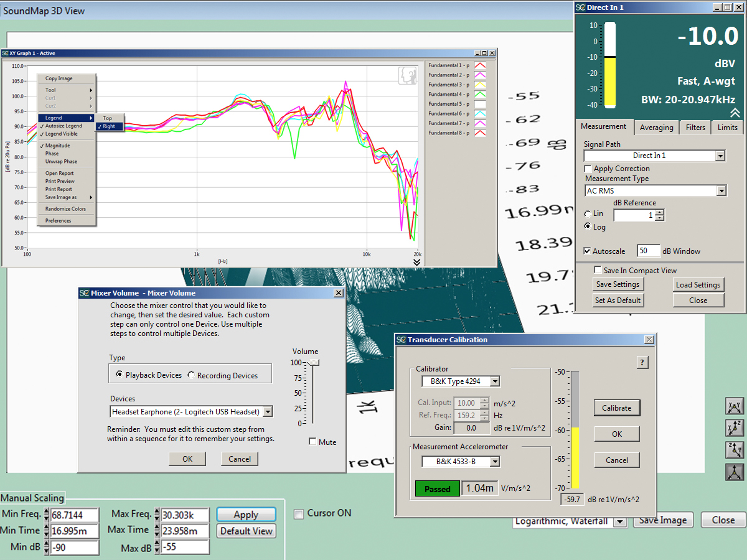Click the Default View button
Viewport: 747px width, 560px height.
(246, 531)
